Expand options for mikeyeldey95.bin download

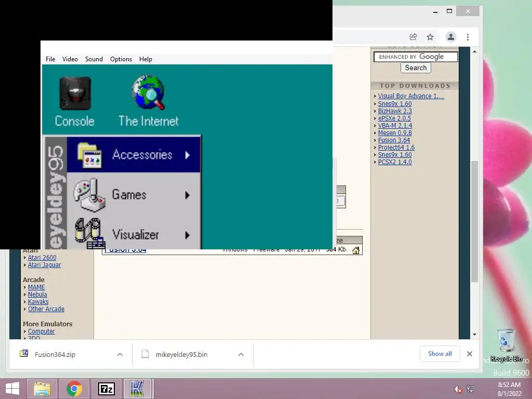click(241, 354)
